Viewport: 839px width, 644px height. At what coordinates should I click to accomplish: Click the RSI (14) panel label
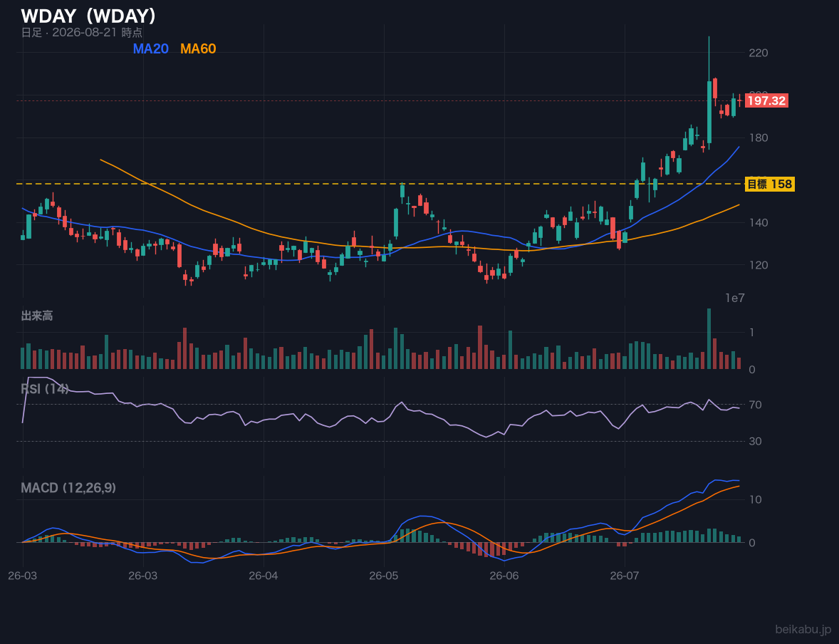(x=45, y=389)
